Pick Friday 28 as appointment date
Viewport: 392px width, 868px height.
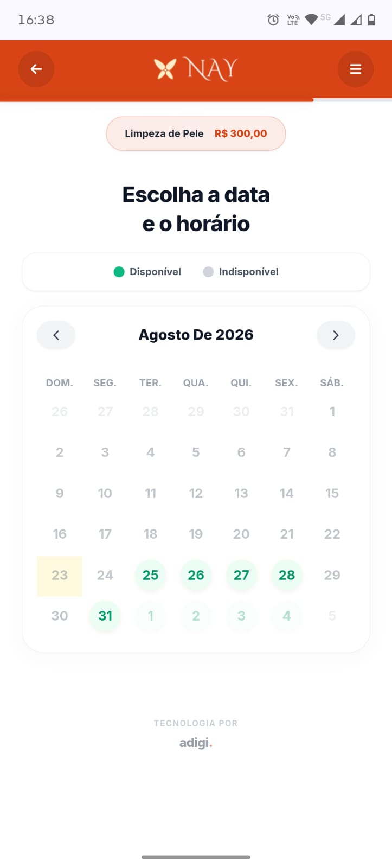[287, 575]
